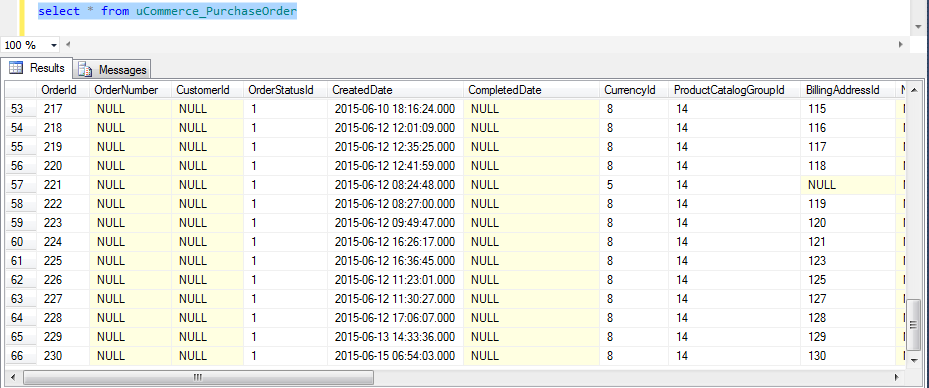Image resolution: width=929 pixels, height=388 pixels.
Task: Click CreatedDate 2015-06-12 12:01:09.000
Action: pos(395,128)
